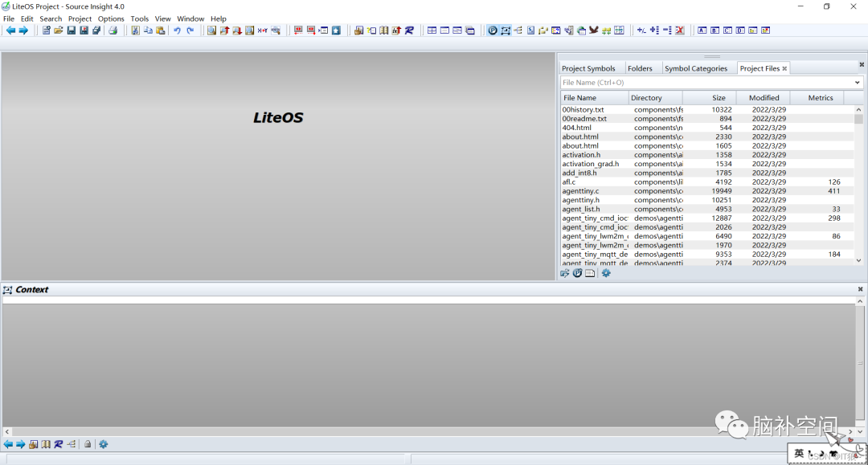
Task: Click the Bookmark star icon
Action: [336, 31]
